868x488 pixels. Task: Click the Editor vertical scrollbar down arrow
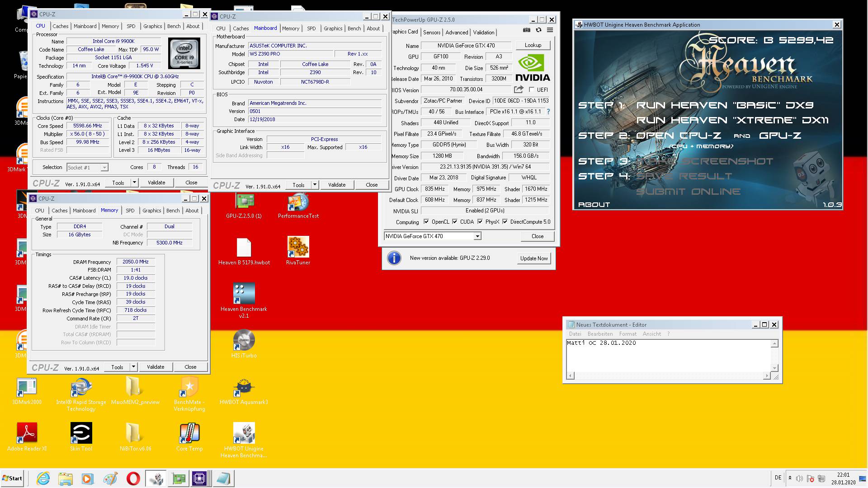774,368
